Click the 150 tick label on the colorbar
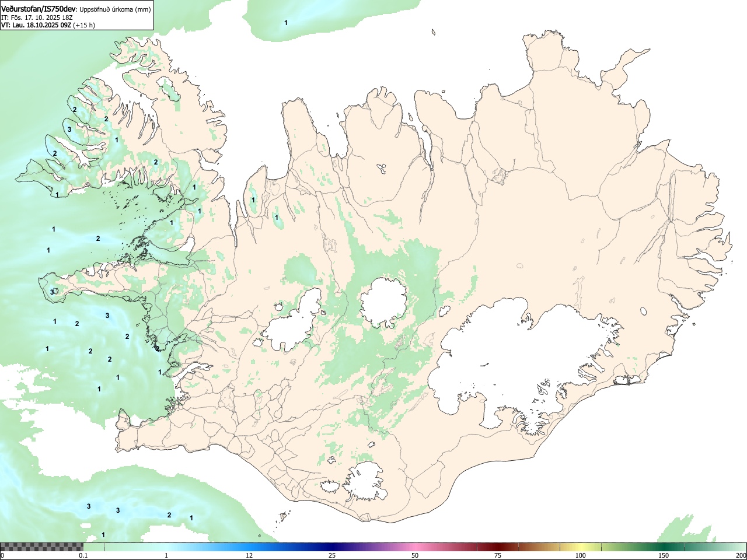This screenshot has height=560, width=747. 664,555
